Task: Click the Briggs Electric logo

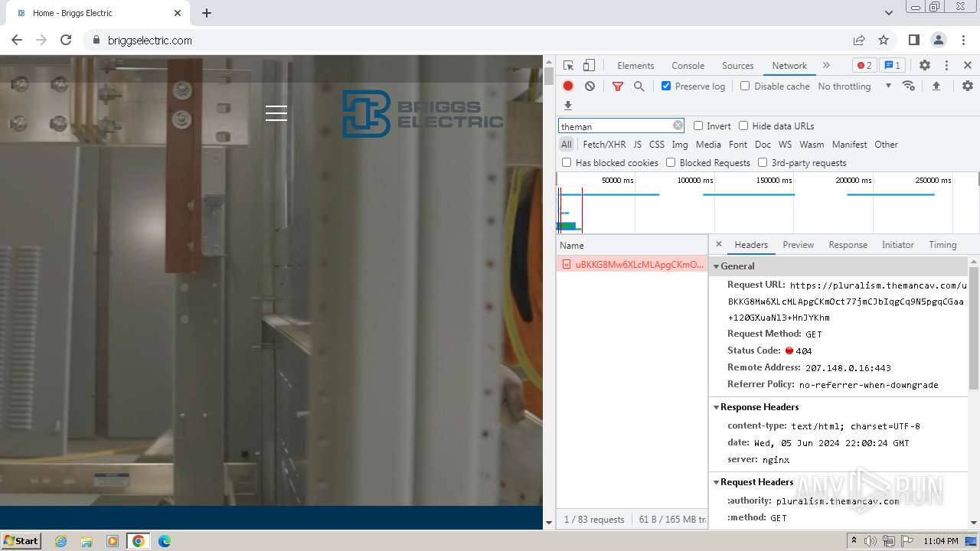Action: tap(423, 113)
